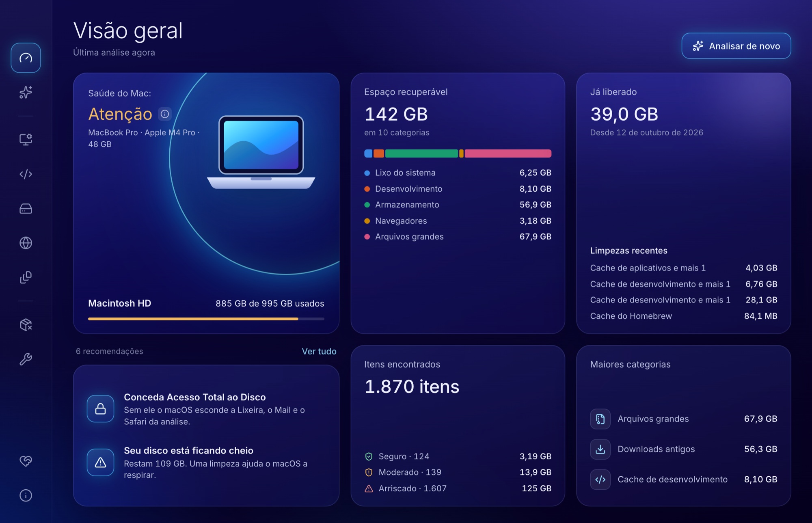This screenshot has height=523, width=812.
Task: Select the Navegadores category row
Action: [x=458, y=221]
